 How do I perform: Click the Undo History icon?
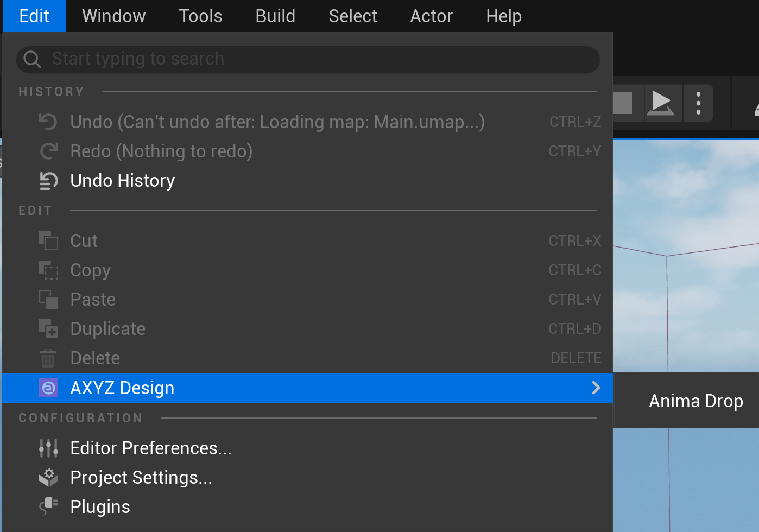(x=48, y=180)
